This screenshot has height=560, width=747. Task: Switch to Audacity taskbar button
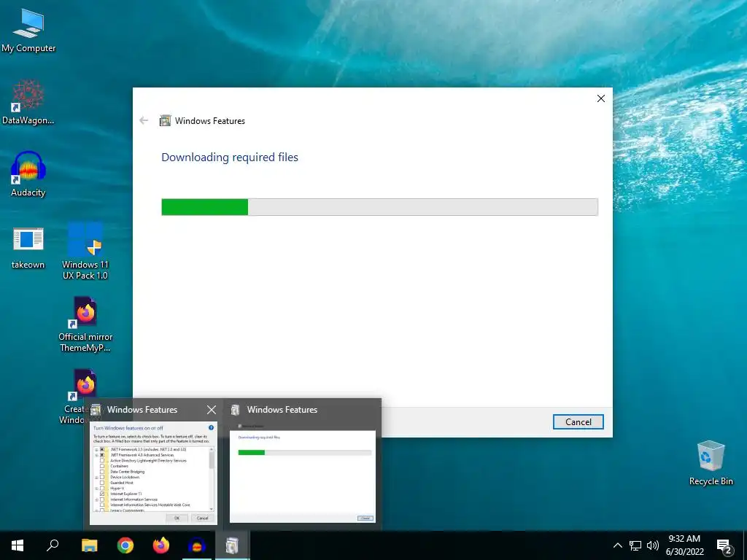pos(197,545)
